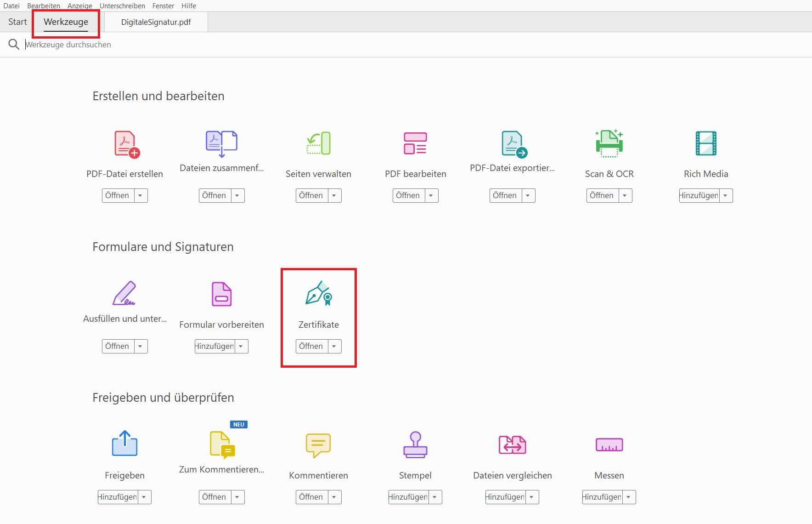The image size is (812, 524).
Task: Expand dropdown arrow for Rich Media
Action: [726, 195]
